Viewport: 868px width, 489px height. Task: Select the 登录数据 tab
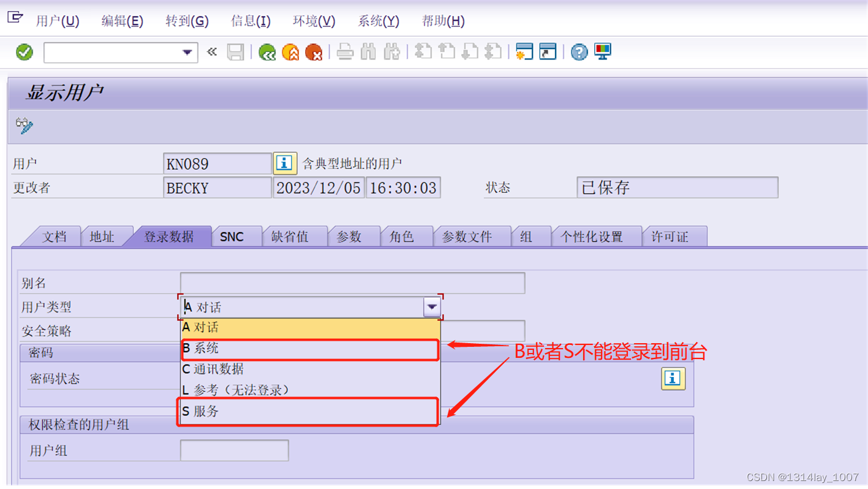tap(169, 237)
